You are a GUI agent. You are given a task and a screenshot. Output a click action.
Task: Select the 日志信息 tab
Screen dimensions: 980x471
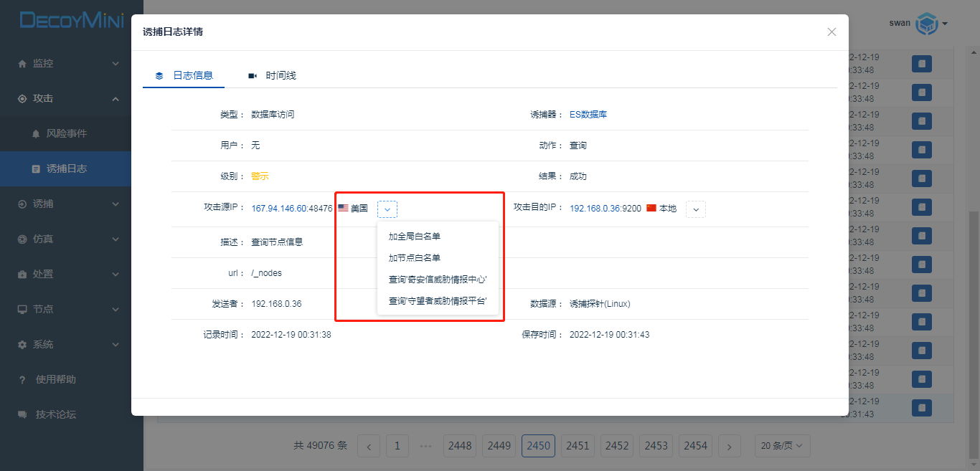pyautogui.click(x=184, y=75)
